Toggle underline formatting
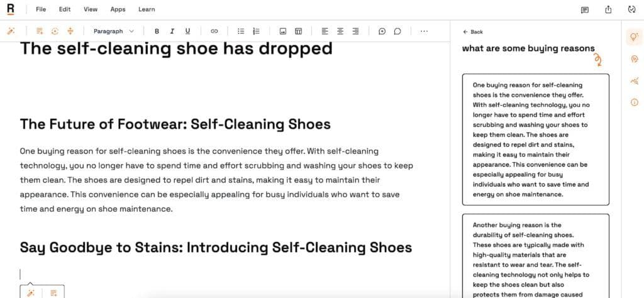The height and width of the screenshot is (298, 644). tap(187, 31)
